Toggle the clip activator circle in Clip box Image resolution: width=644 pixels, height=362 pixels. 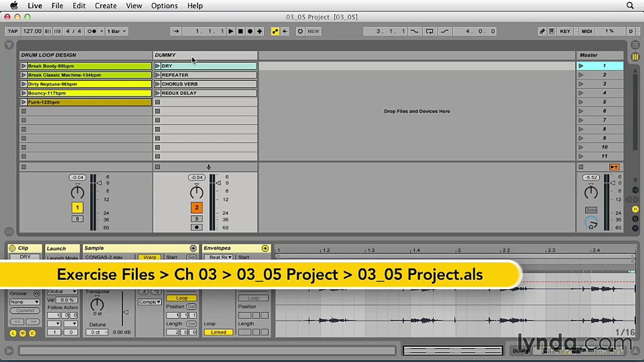[13, 248]
